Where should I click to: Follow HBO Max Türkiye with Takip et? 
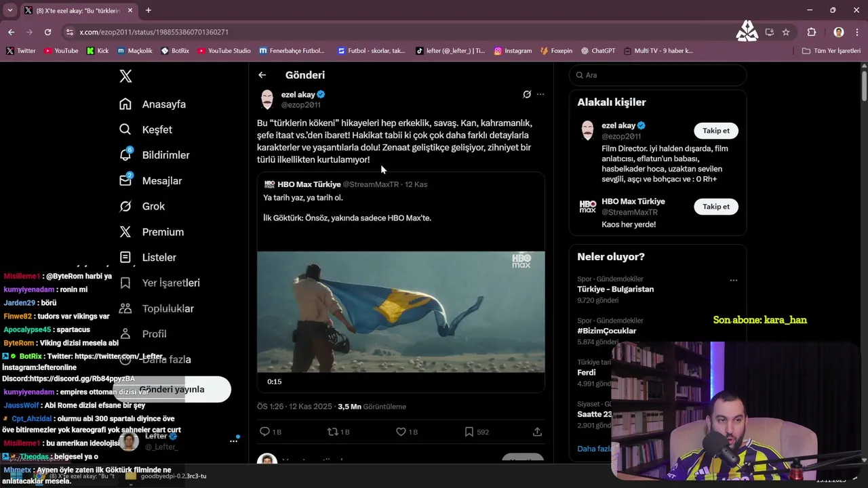(x=716, y=207)
